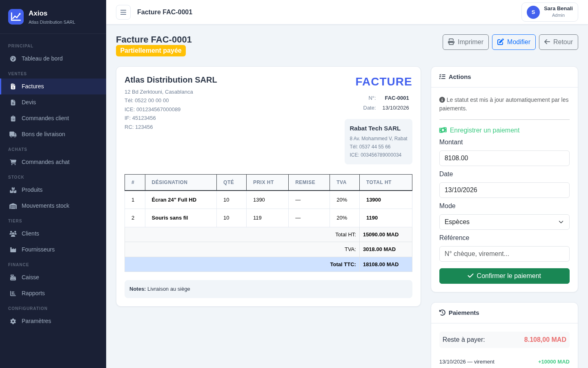This screenshot has height=368, width=588.
Task: Click the Reste à payer 8.108,00 MAD amount
Action: click(545, 340)
